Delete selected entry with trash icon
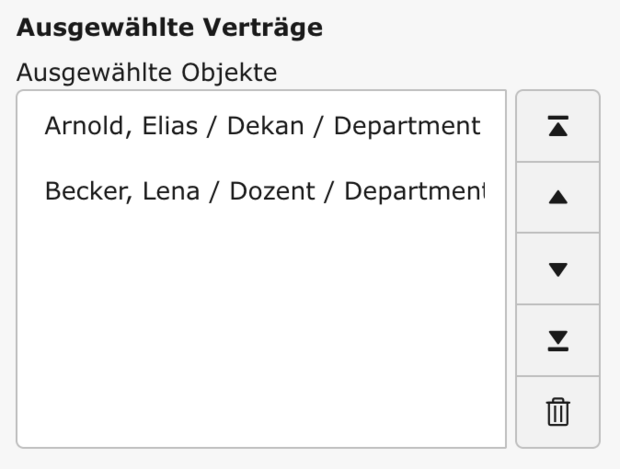 [558, 412]
